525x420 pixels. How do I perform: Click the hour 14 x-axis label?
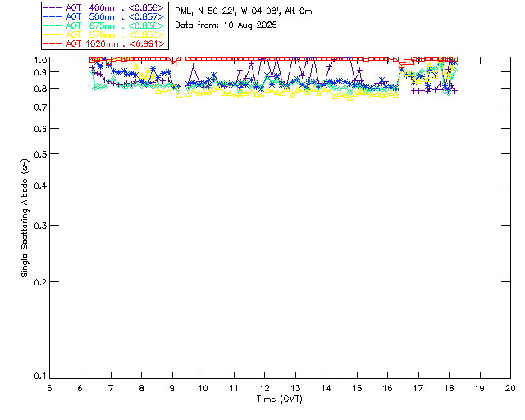pos(326,388)
